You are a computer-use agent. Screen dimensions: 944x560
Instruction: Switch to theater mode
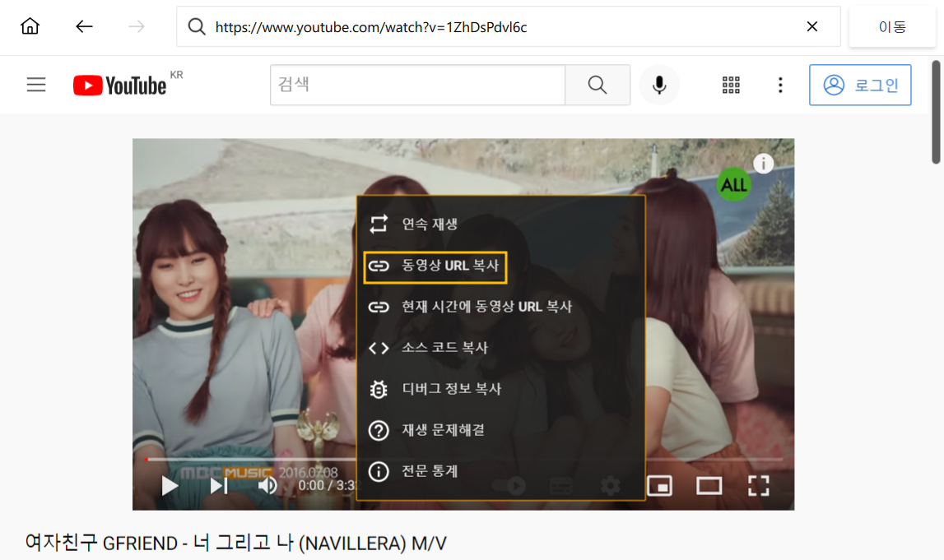(709, 486)
